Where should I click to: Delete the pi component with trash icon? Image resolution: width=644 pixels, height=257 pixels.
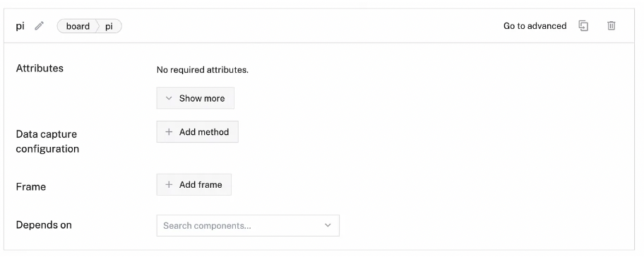[x=611, y=26]
